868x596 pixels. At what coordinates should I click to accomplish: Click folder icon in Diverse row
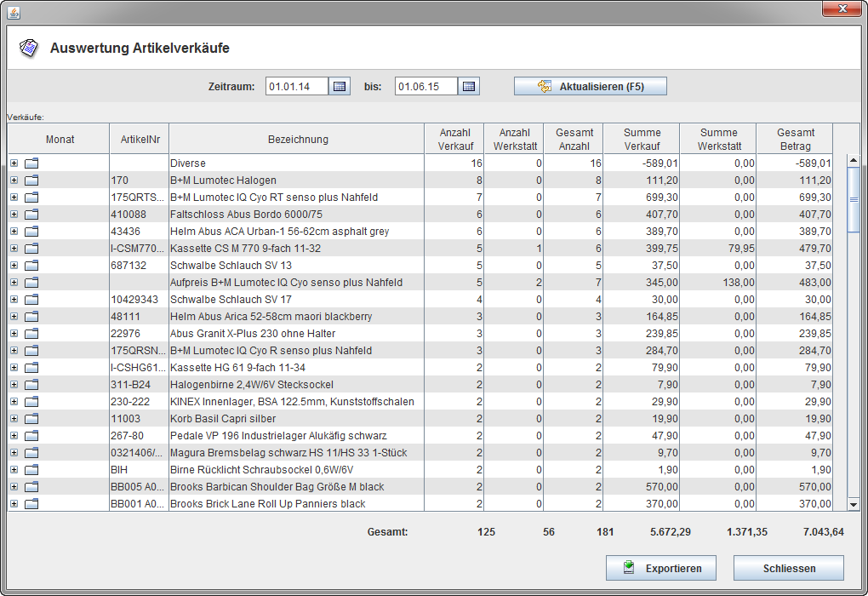(32, 163)
